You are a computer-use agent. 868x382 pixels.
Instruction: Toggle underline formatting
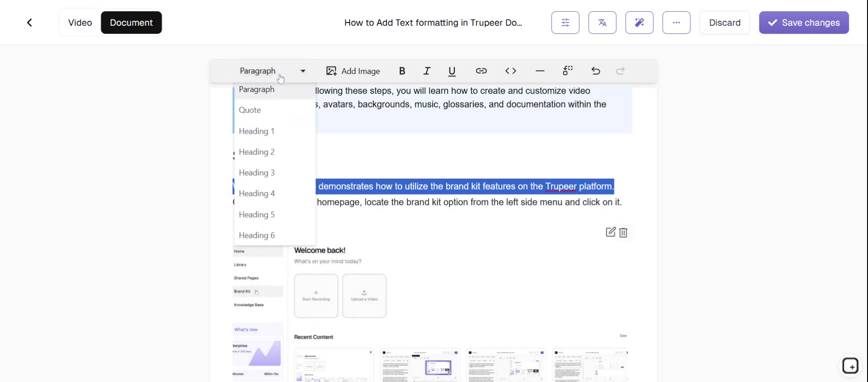coord(452,71)
